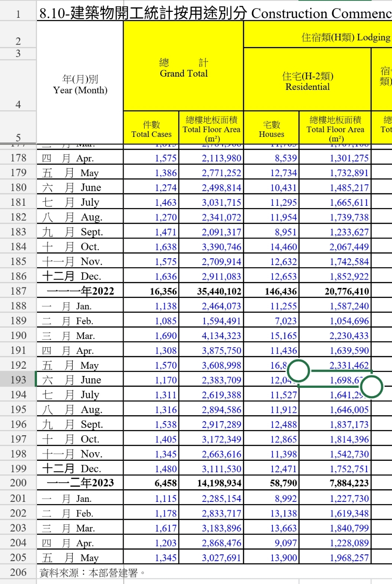Screen dimensions: 392x584
Task: Tap the 住宅(H-2類) Residential header cell
Action: 308,79
